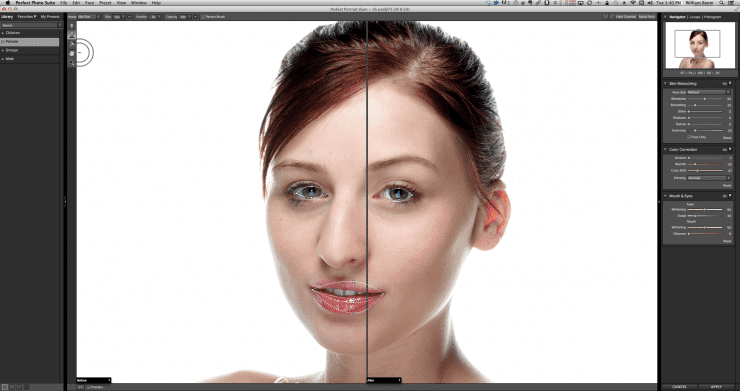740x391 pixels.
Task: Switch to the Library tab
Action: [x=7, y=17]
